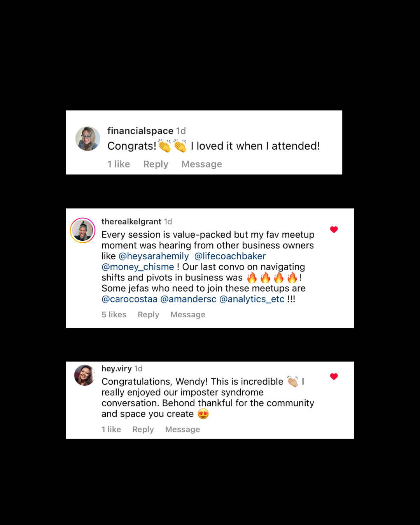This screenshot has width=420, height=525.
Task: Open the @lifecoachbaker mention
Action: tap(230, 256)
